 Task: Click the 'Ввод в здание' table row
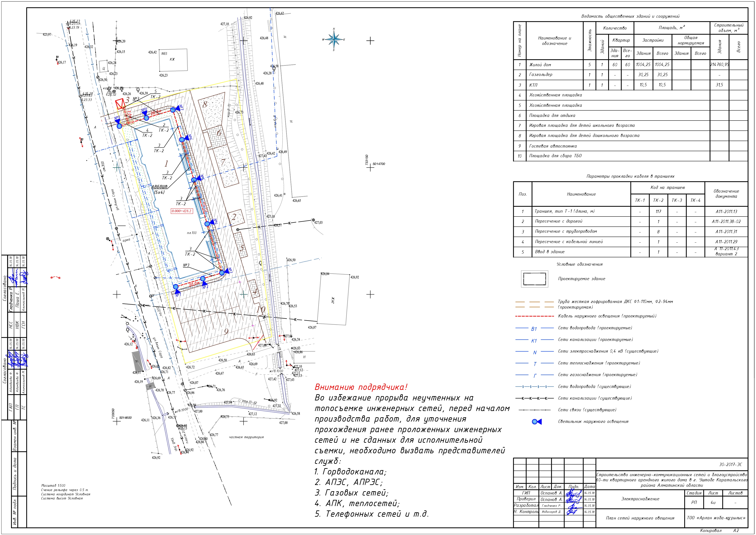click(x=631, y=252)
